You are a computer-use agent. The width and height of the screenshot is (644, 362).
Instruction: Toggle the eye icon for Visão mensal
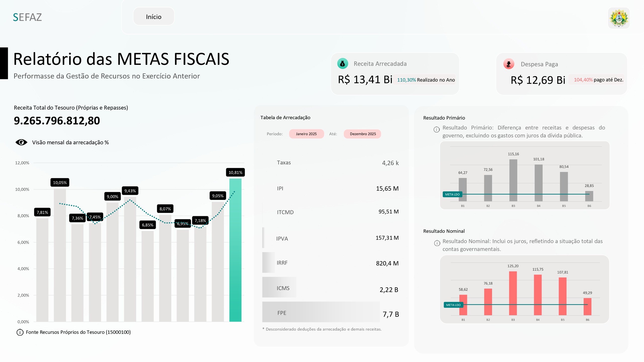coord(21,142)
